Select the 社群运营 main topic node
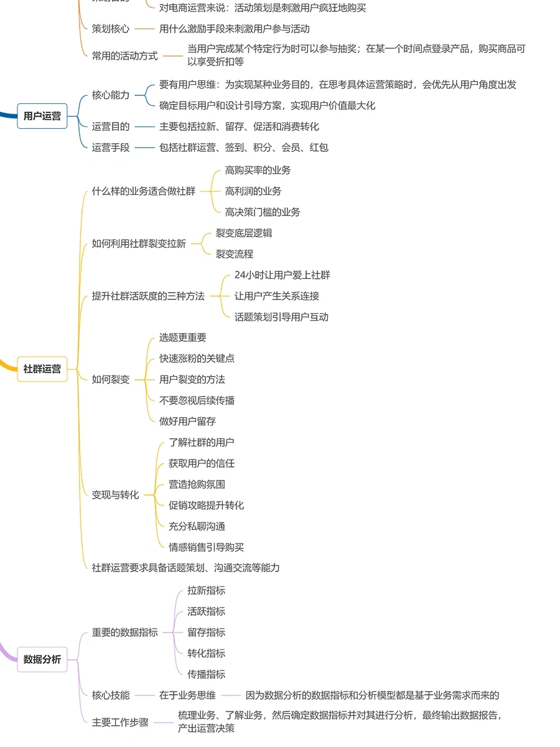Screen dimensions: 560x747 coord(42,369)
